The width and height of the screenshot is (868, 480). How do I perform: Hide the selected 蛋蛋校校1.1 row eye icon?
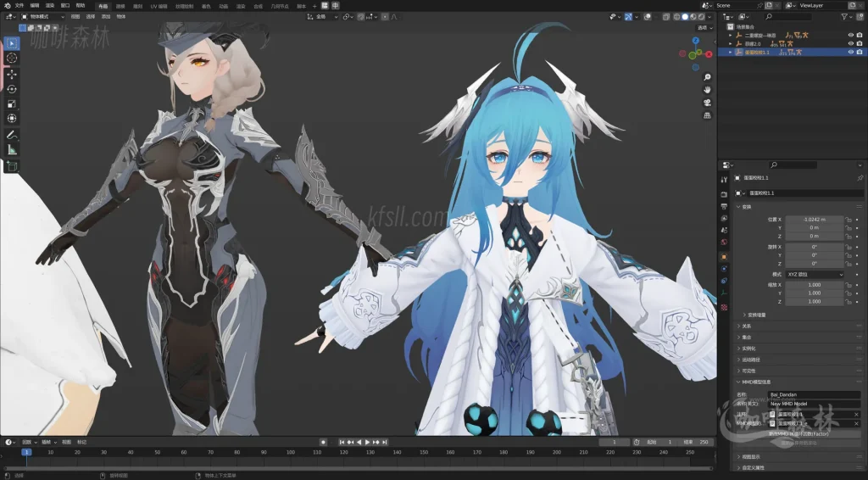point(851,52)
